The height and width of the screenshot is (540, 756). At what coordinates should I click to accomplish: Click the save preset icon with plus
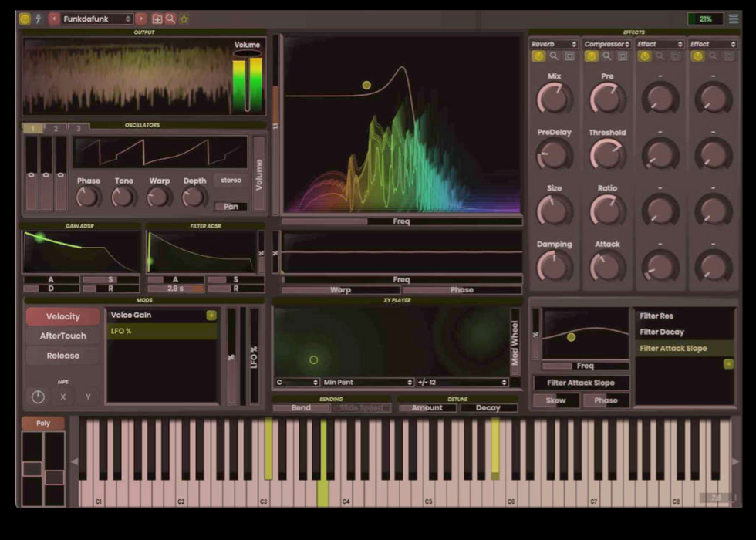click(157, 19)
